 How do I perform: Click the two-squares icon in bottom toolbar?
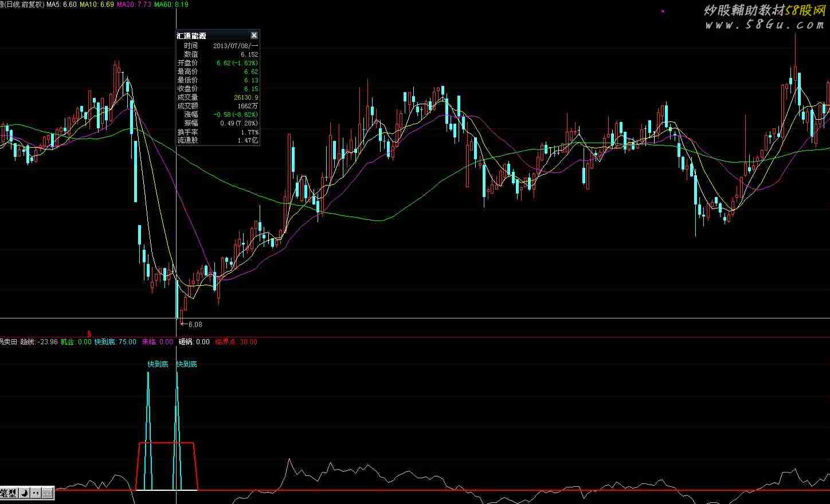click(x=36, y=493)
